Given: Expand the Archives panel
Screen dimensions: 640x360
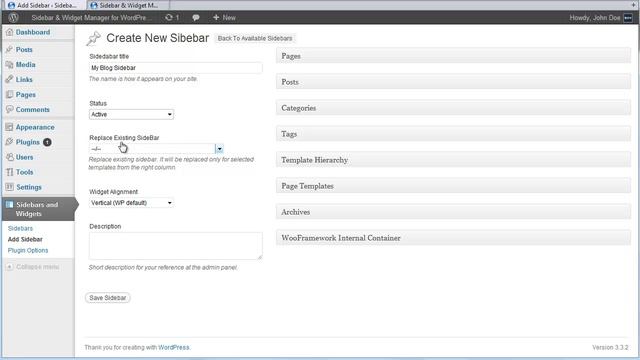Looking at the screenshot, I should click(453, 212).
